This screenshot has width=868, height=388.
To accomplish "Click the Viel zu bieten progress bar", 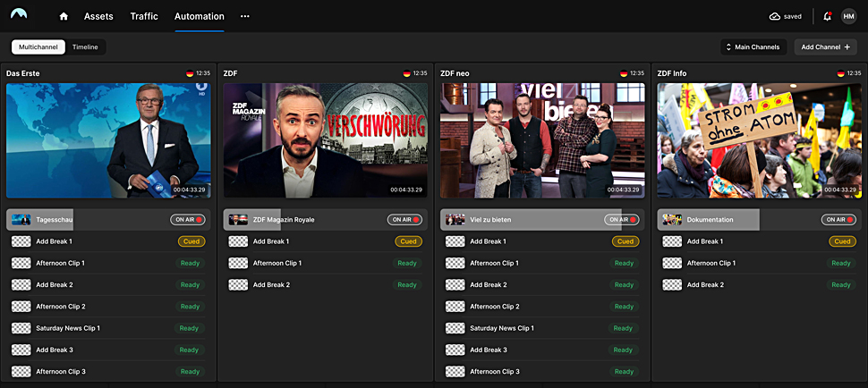I will (x=542, y=219).
